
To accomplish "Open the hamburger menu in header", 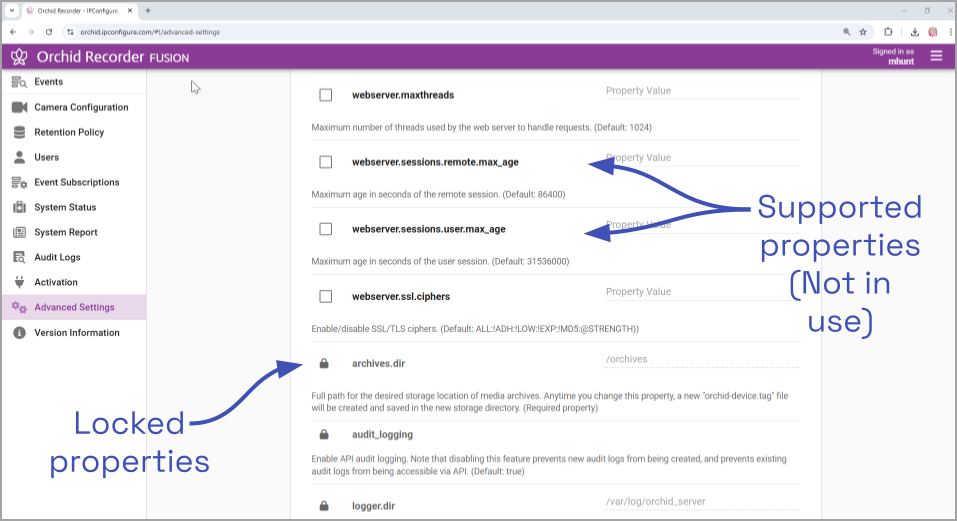I will 936,56.
